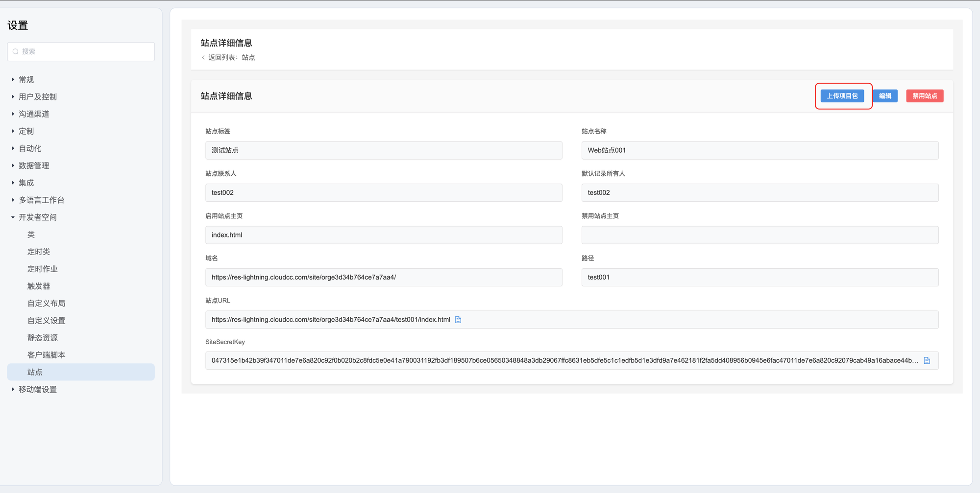Open the 静态资源 menu item
The width and height of the screenshot is (980, 493).
point(43,338)
